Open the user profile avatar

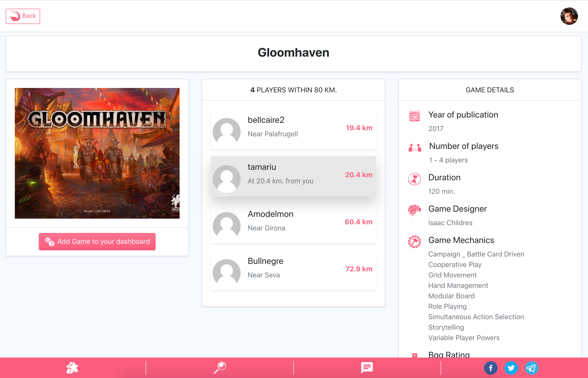569,16
